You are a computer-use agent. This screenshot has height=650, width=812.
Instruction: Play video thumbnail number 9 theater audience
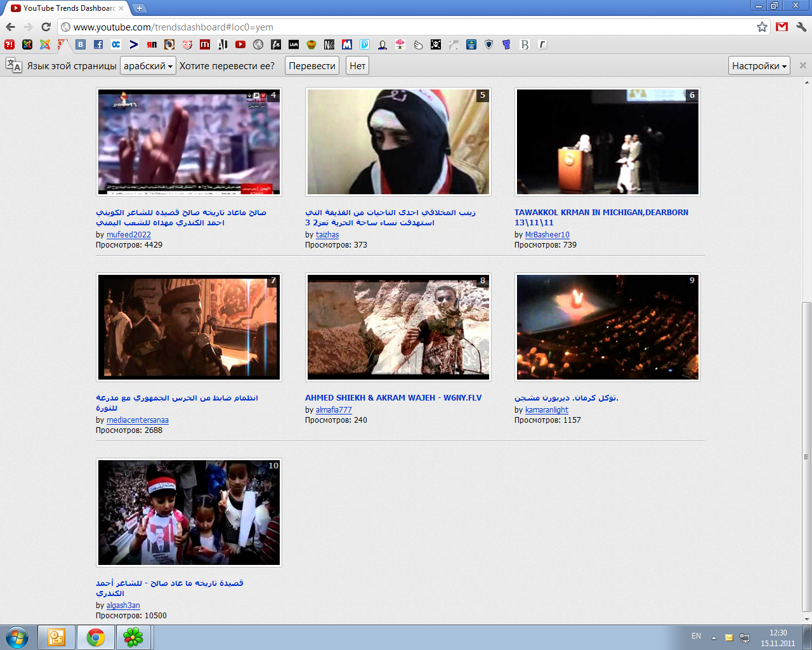pyautogui.click(x=608, y=327)
